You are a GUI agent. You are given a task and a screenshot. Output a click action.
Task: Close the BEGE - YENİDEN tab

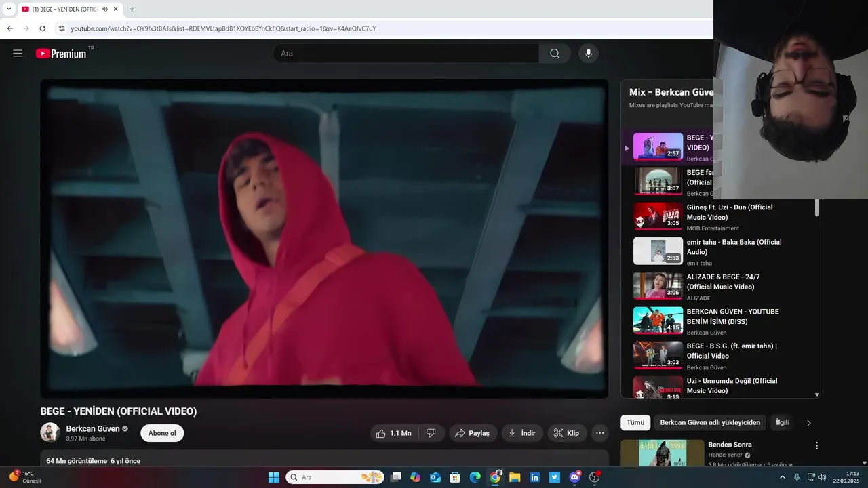[116, 9]
